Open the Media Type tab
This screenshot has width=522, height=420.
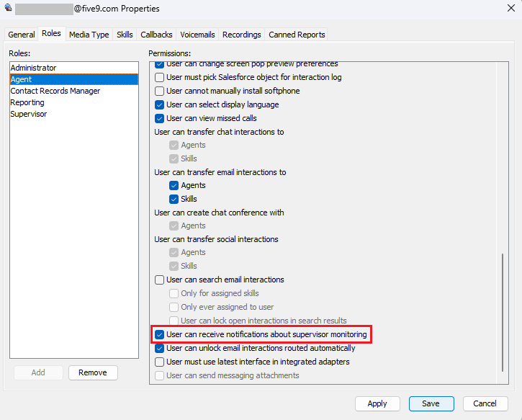[89, 35]
